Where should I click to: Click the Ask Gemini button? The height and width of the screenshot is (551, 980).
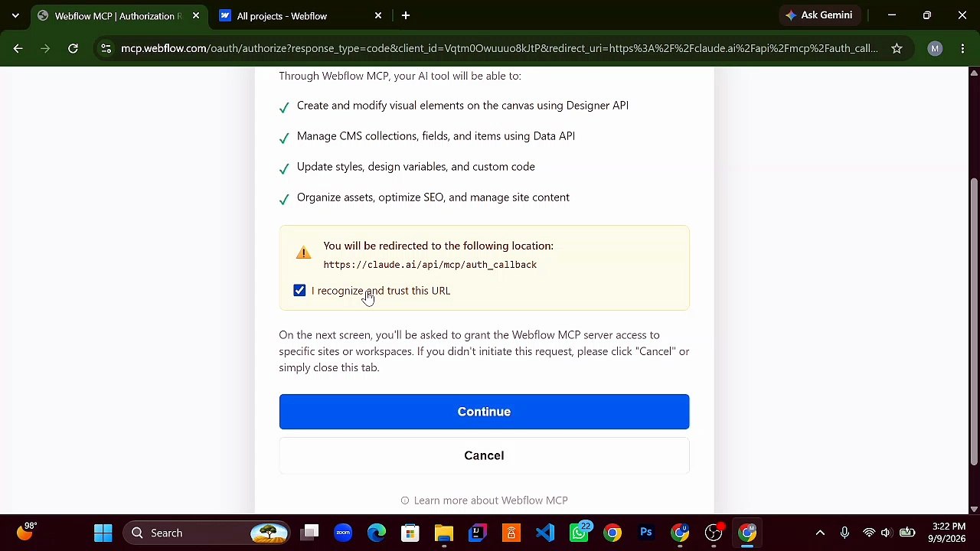(819, 15)
